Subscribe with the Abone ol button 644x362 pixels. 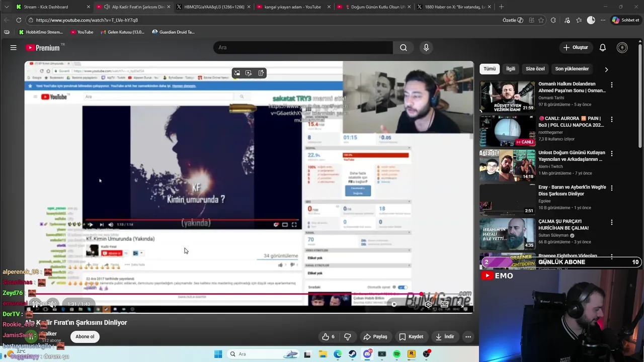pos(85,337)
